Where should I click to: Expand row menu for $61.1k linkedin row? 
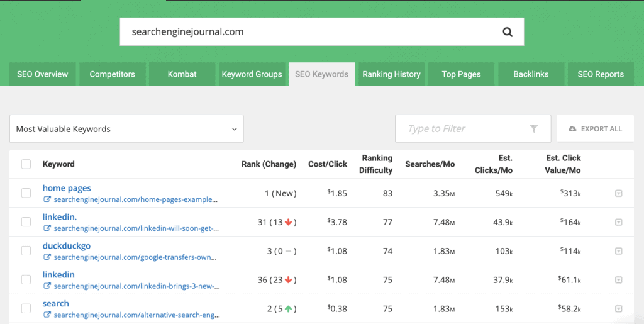(619, 280)
